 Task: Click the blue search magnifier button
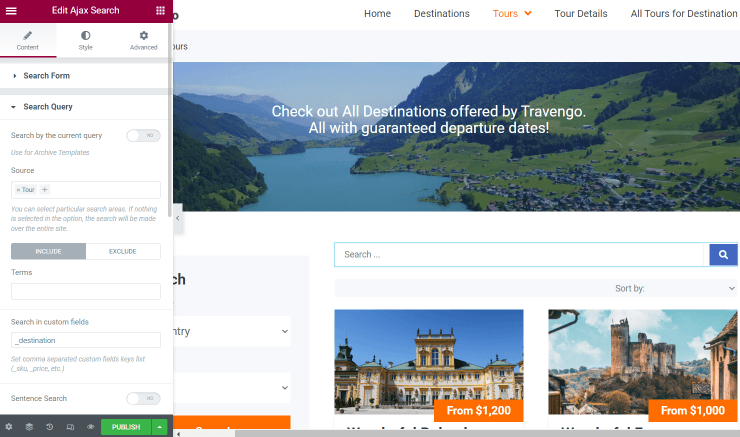point(723,255)
